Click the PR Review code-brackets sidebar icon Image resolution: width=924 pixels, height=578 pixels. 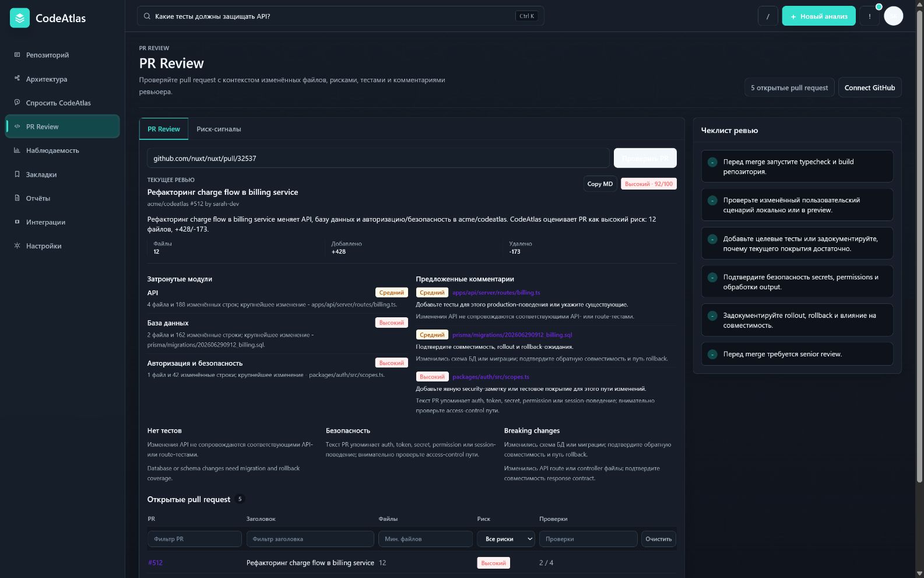coord(17,127)
